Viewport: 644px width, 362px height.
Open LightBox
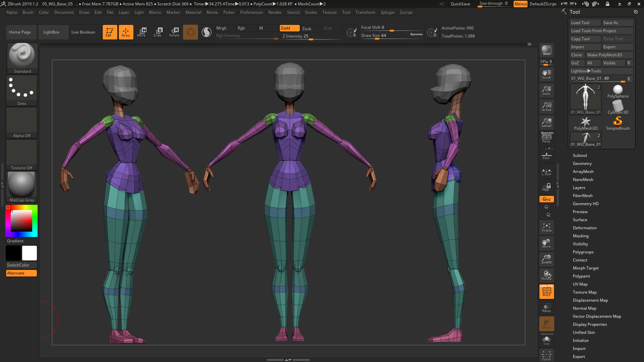53,32
